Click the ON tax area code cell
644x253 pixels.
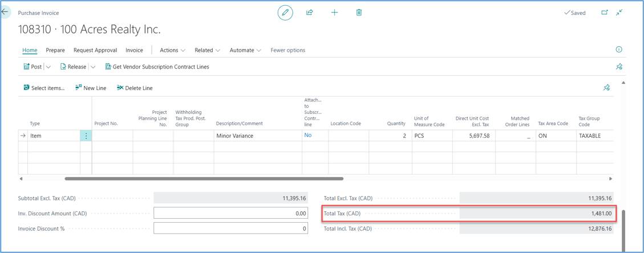point(556,136)
